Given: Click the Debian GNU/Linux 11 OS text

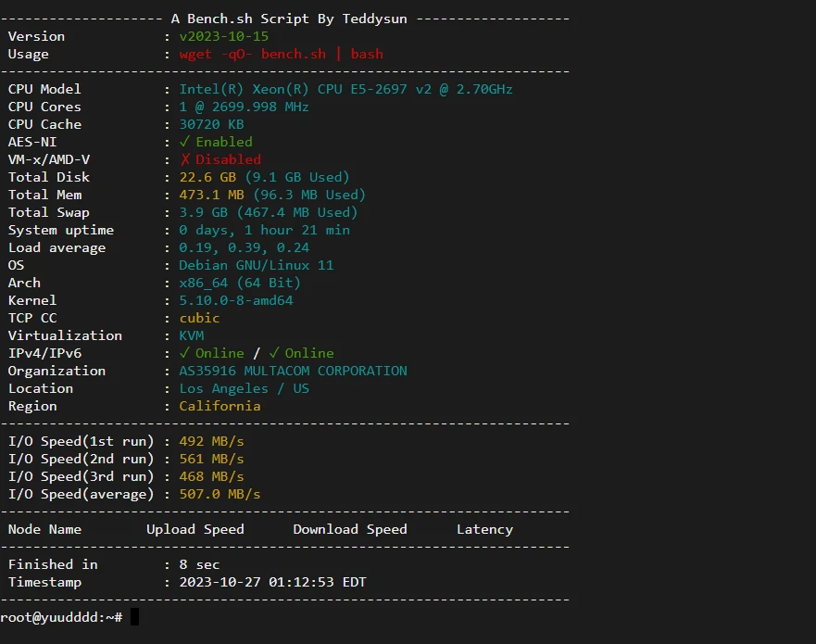Looking at the screenshot, I should (x=256, y=265).
